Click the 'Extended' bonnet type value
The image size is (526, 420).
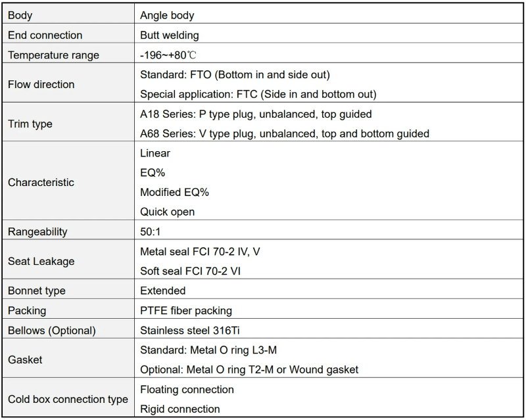tap(162, 291)
